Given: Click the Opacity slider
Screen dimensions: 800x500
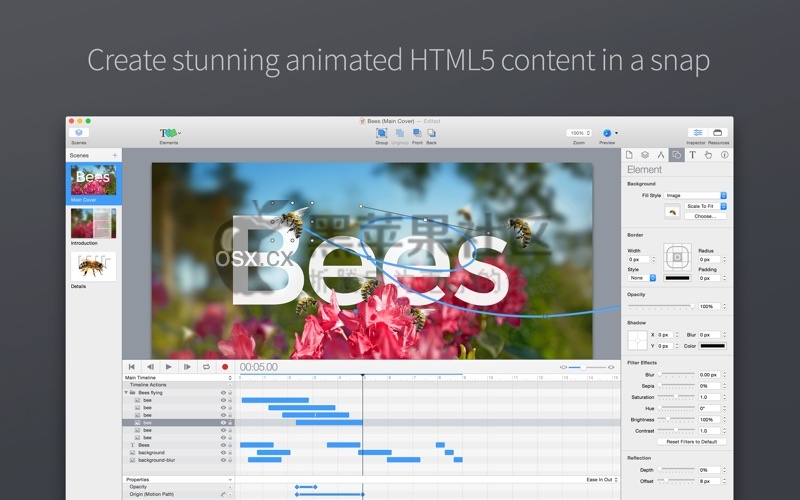Looking at the screenshot, I should (x=662, y=306).
